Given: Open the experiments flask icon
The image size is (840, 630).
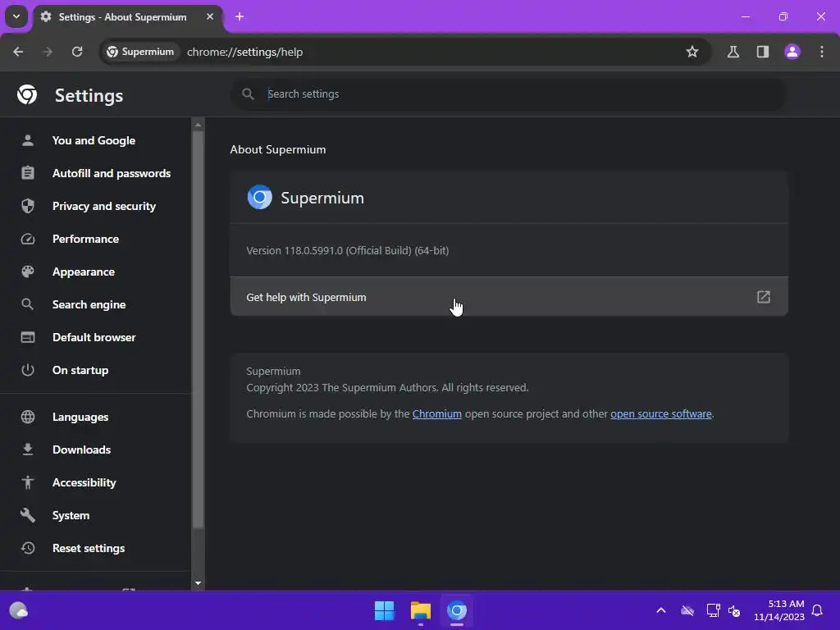Looking at the screenshot, I should coord(733,52).
